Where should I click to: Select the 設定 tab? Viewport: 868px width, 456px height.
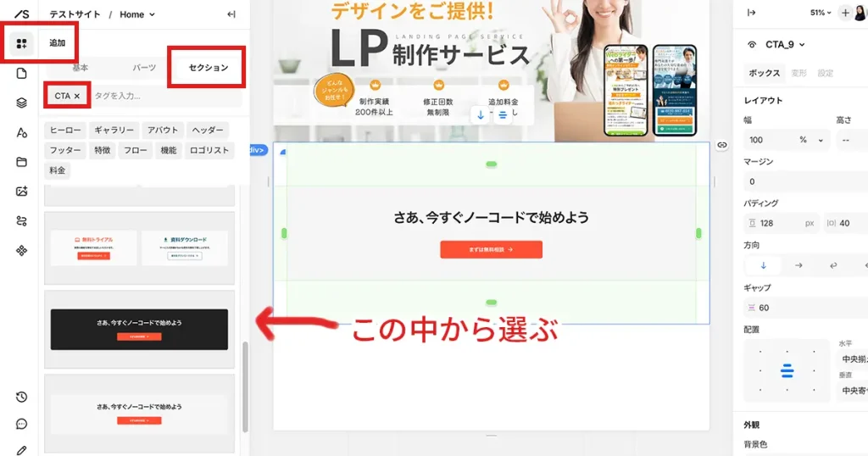(825, 73)
